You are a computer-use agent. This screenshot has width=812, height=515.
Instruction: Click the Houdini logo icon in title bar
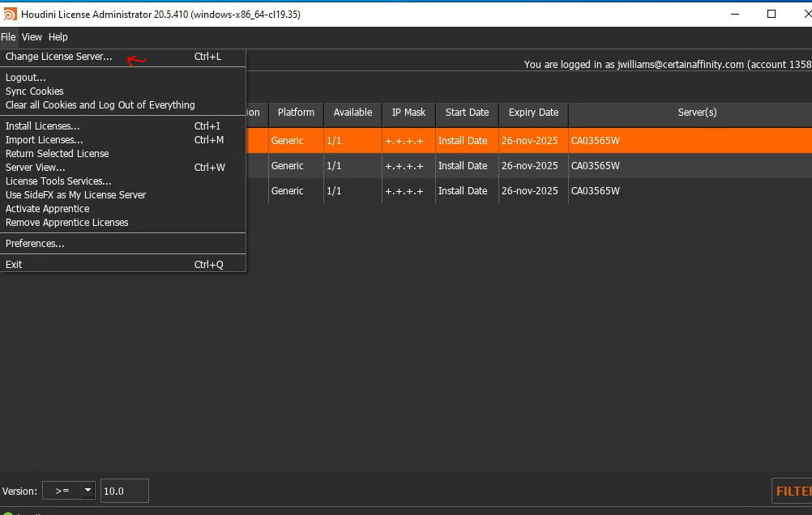[10, 14]
